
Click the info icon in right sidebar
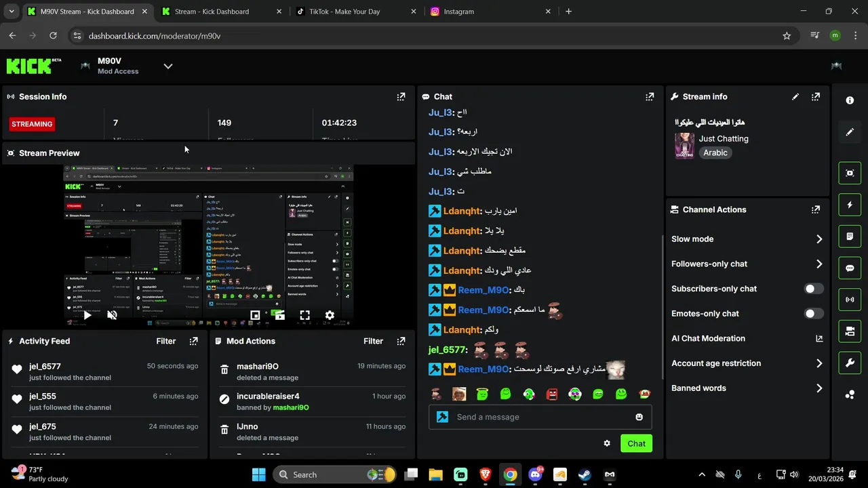pyautogui.click(x=850, y=100)
